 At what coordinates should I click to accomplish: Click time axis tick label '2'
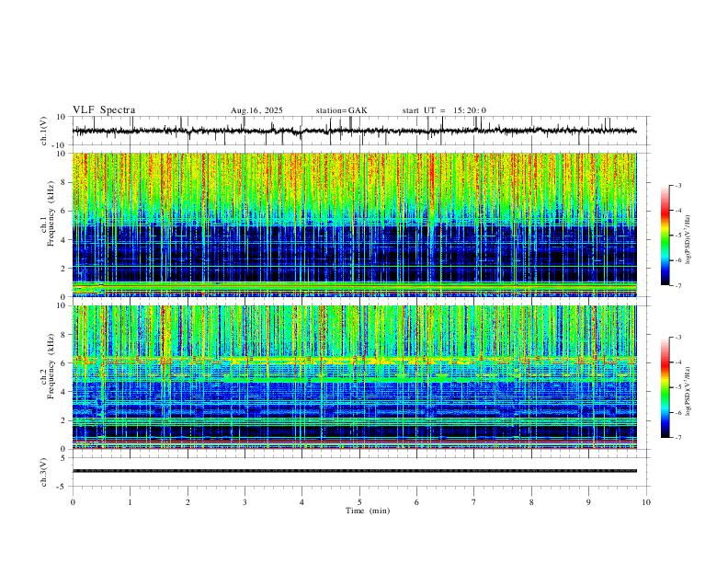[x=188, y=502]
